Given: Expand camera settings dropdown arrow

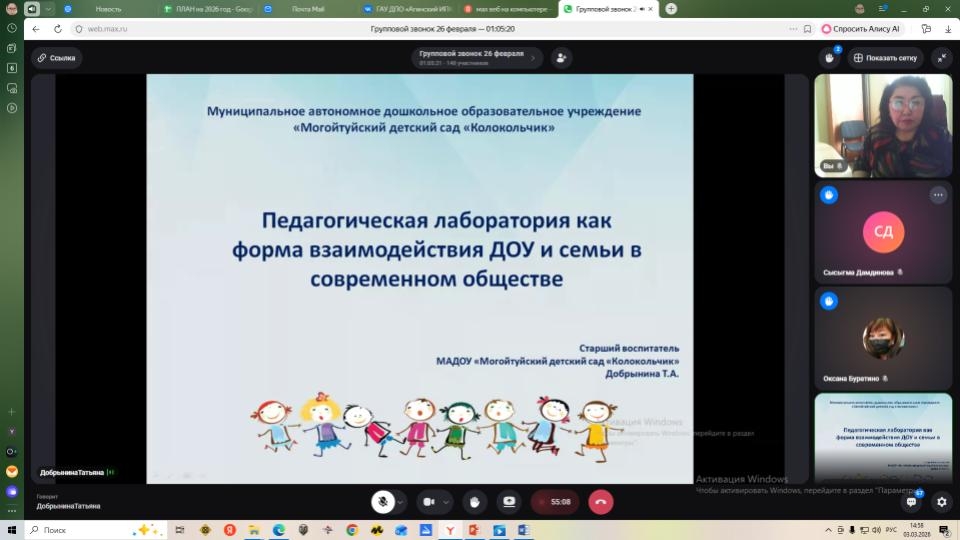Looking at the screenshot, I should pyautogui.click(x=447, y=502).
